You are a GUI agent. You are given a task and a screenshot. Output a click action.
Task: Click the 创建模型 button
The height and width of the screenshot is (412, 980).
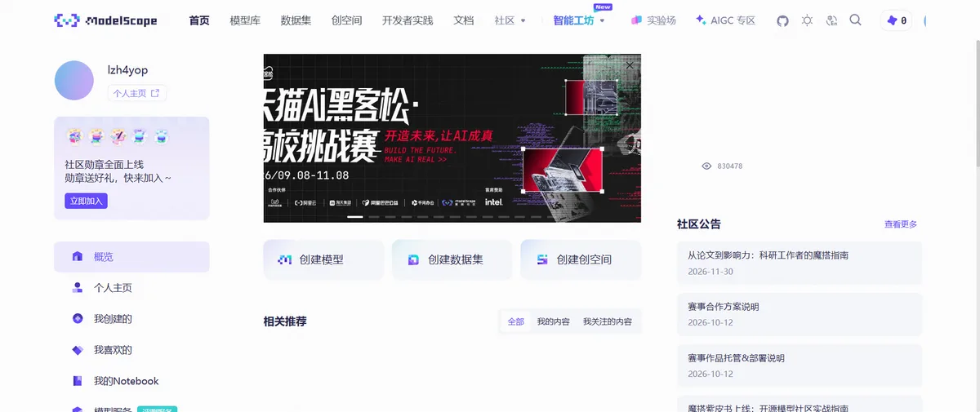click(323, 259)
